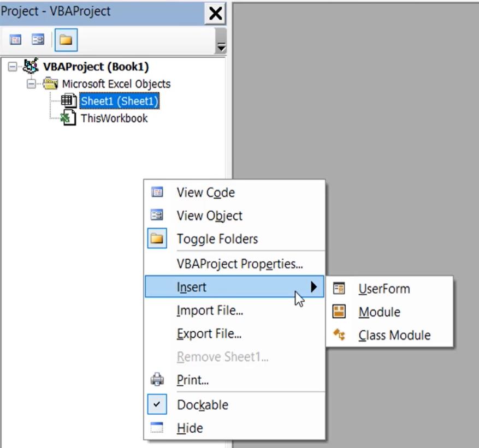Toggle the Dockable checkbox

pos(157,404)
